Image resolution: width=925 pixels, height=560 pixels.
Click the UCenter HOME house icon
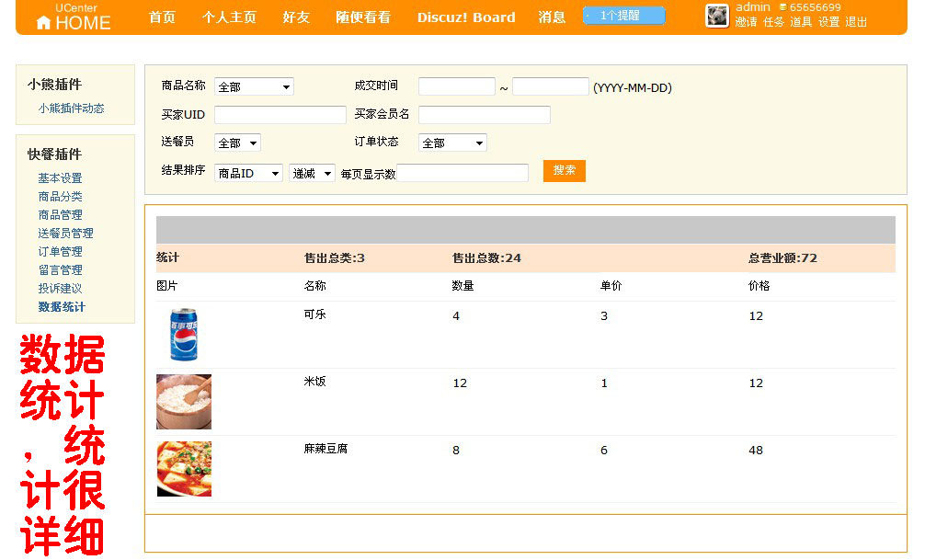point(43,23)
